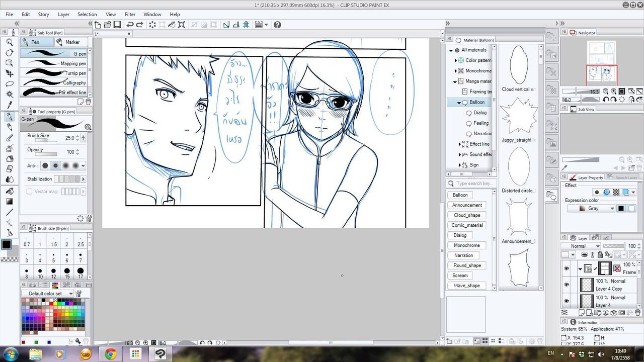This screenshot has height=362, width=644.
Task: Select the Move layer tool
Action: click(x=9, y=73)
